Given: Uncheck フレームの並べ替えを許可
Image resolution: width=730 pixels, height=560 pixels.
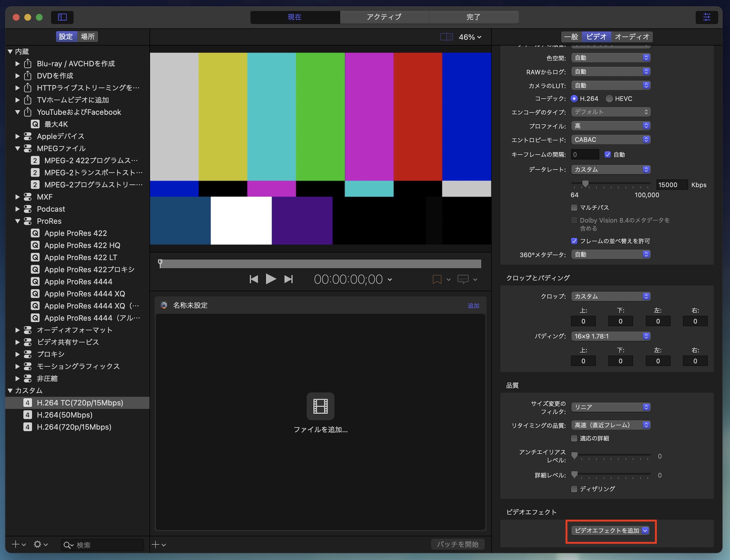Looking at the screenshot, I should (x=574, y=241).
